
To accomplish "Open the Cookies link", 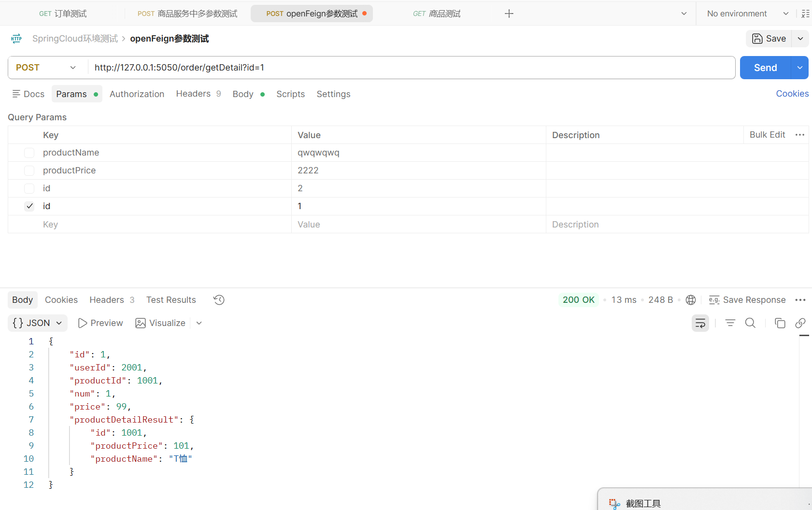I will (792, 94).
